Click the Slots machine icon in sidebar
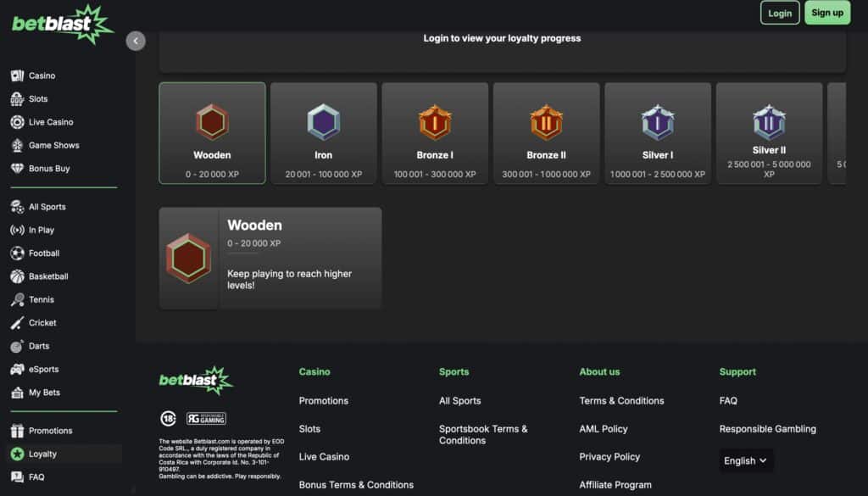The height and width of the screenshot is (496, 868). point(17,98)
